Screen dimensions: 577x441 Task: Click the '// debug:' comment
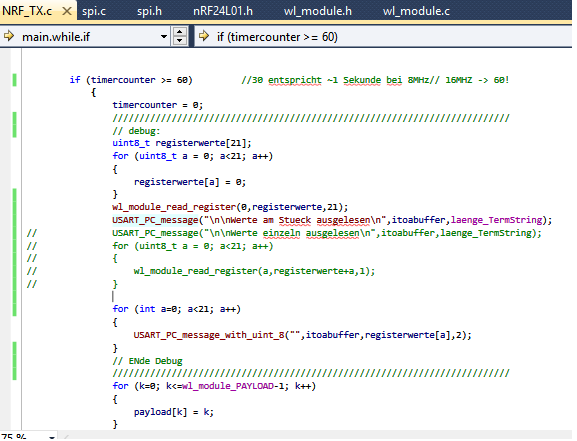tap(136, 131)
